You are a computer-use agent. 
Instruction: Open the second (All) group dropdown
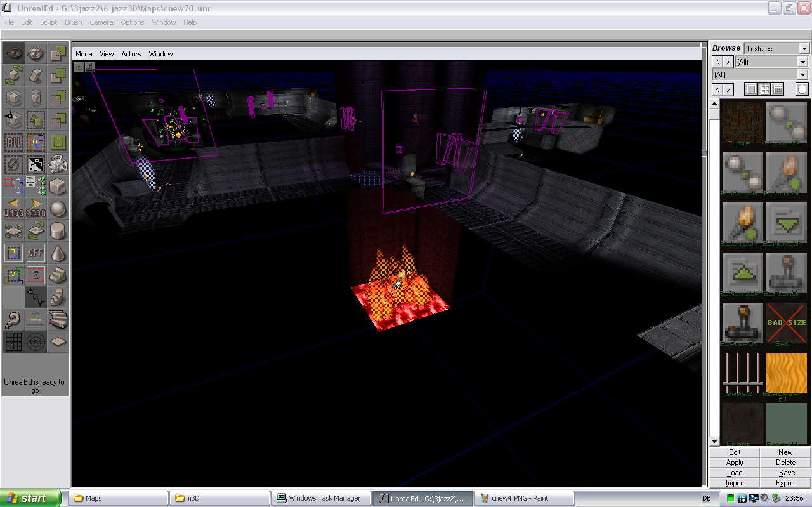802,75
